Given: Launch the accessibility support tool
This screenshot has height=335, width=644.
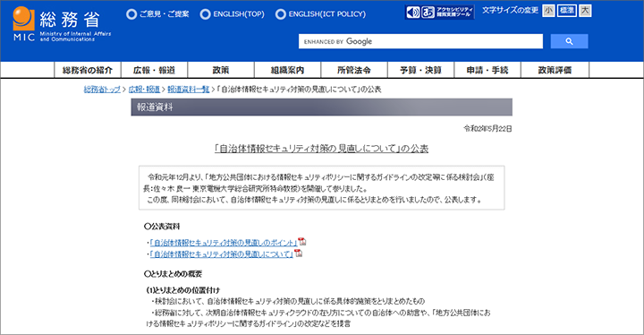Looking at the screenshot, I should click(x=439, y=13).
